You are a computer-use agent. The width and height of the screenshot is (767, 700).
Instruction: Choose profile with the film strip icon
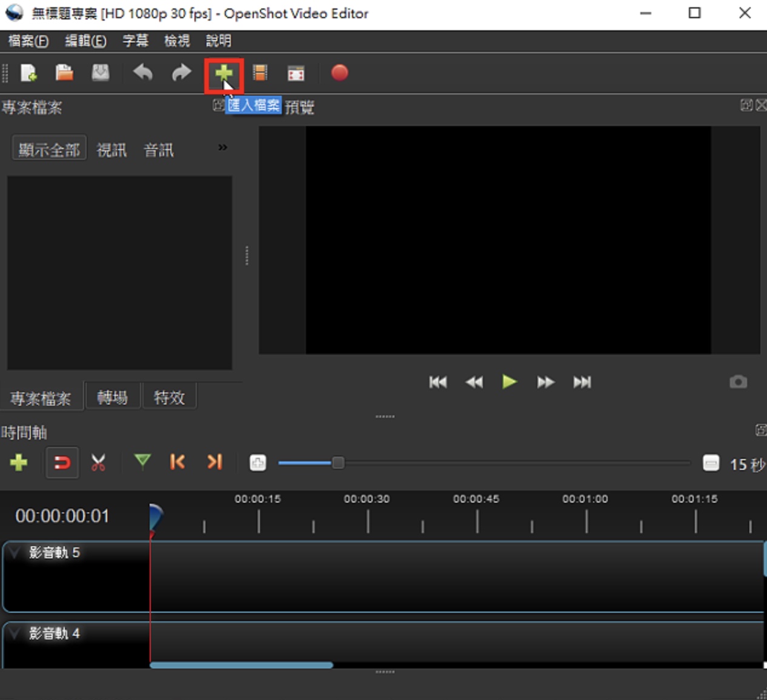click(260, 73)
